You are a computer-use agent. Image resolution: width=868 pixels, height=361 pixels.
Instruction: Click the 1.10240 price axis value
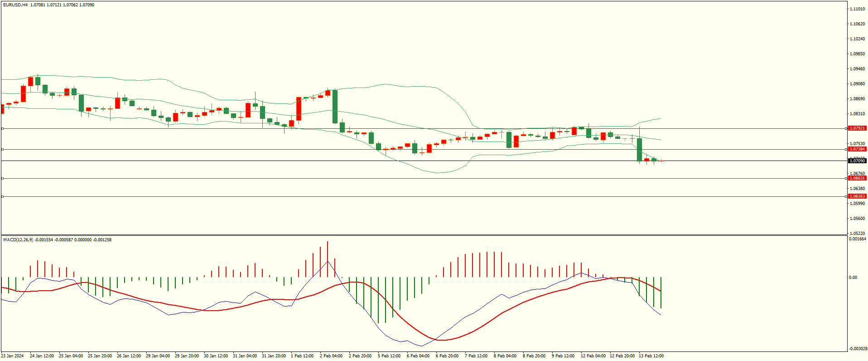coord(858,39)
